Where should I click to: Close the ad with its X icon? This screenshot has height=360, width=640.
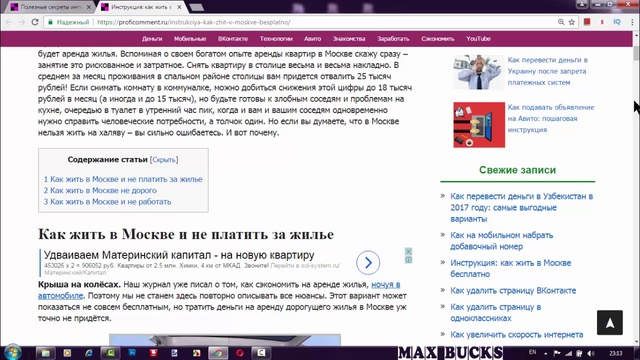[x=408, y=251]
